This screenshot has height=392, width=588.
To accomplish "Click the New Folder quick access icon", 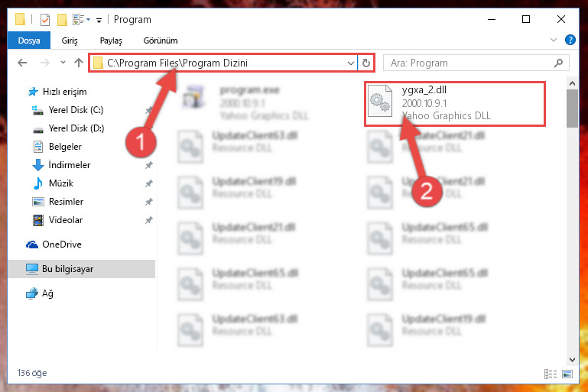I will [62, 20].
